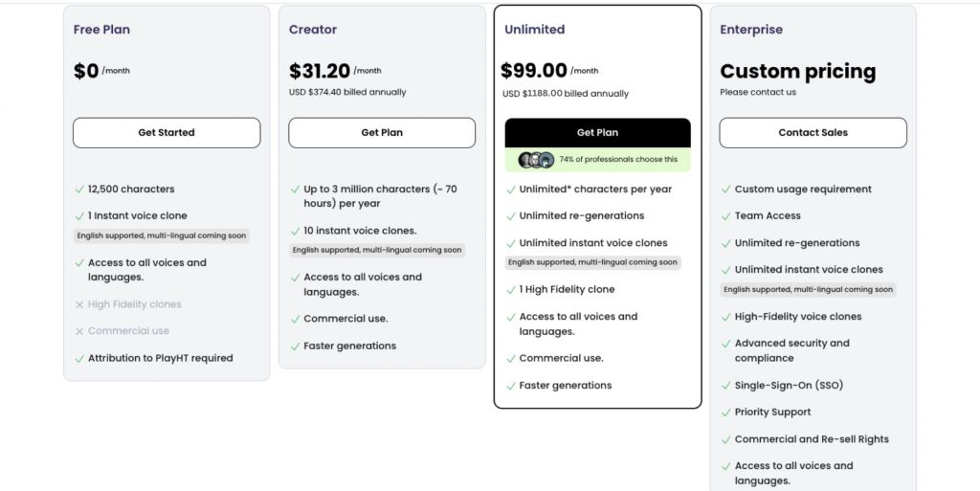Image resolution: width=980 pixels, height=491 pixels.
Task: Click the X icon beside Commercial use in Free Plan
Action: tap(79, 332)
